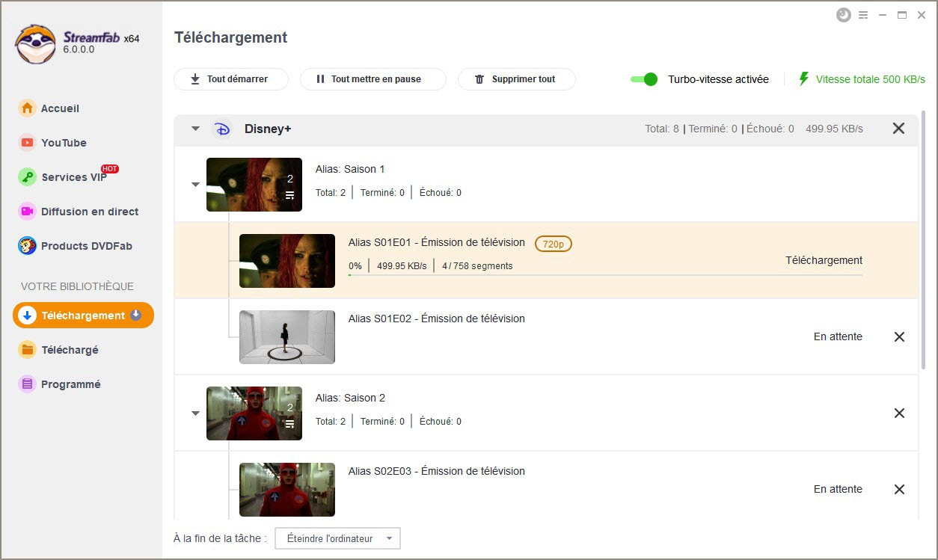Screen dimensions: 938x560
Task: Click the Alias S02E03 thumbnail
Action: pos(287,490)
